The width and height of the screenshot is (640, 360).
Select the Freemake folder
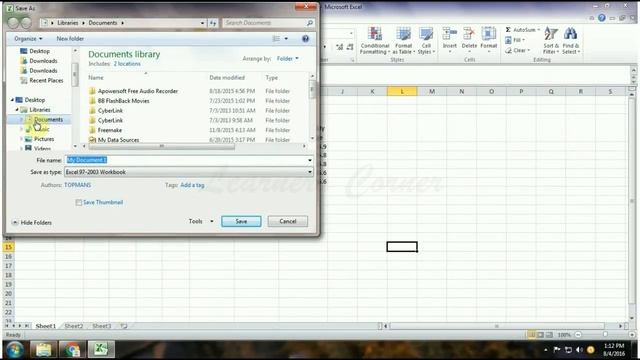[x=110, y=130]
